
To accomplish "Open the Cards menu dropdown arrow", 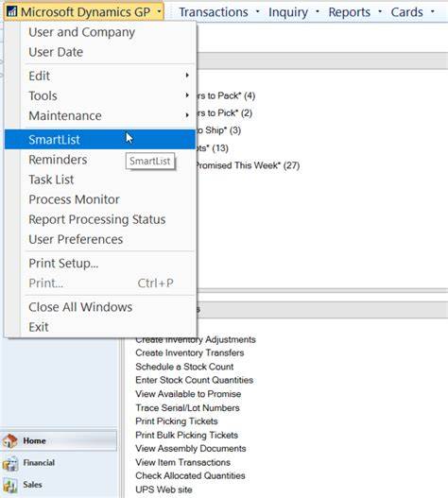I will click(x=432, y=11).
